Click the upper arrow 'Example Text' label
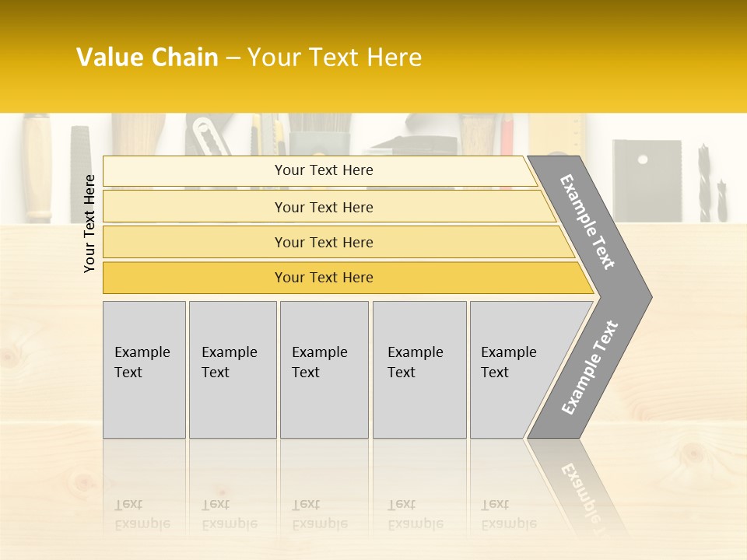Screen dimensions: 747x560 point(587,222)
